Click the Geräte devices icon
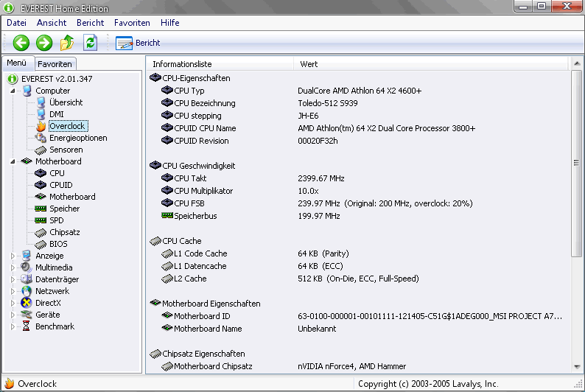Viewport: 585px width, 392px height. pos(26,315)
